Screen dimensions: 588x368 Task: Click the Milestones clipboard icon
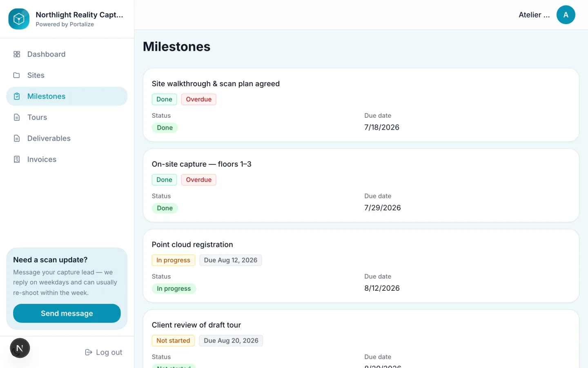[17, 96]
